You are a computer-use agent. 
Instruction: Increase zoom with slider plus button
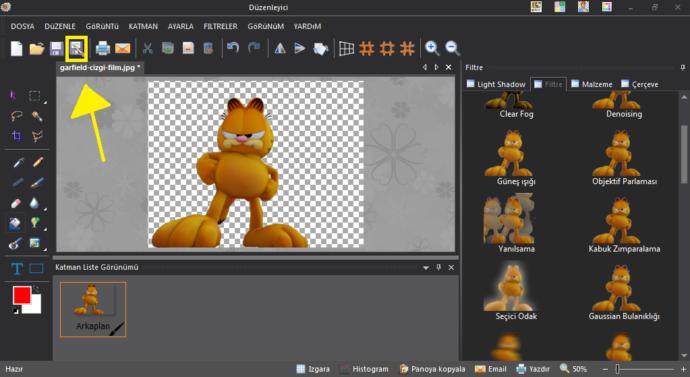pos(683,370)
